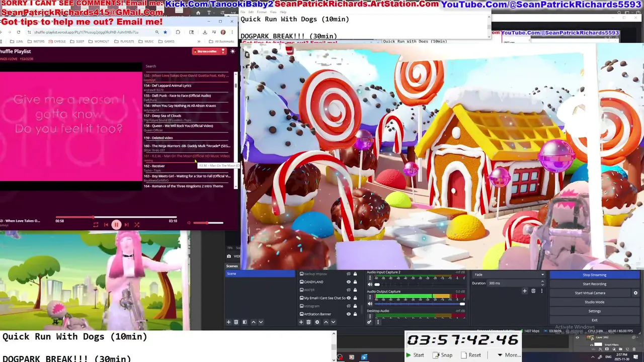Hide the ArtStation Banner source
Viewport: 644px width, 362px height.
point(349,314)
